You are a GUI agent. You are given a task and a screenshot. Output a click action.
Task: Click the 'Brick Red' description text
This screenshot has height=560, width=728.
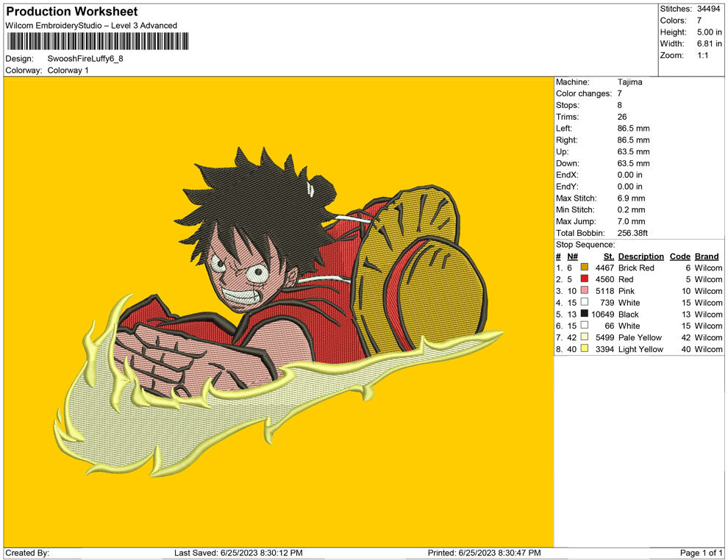tap(635, 268)
